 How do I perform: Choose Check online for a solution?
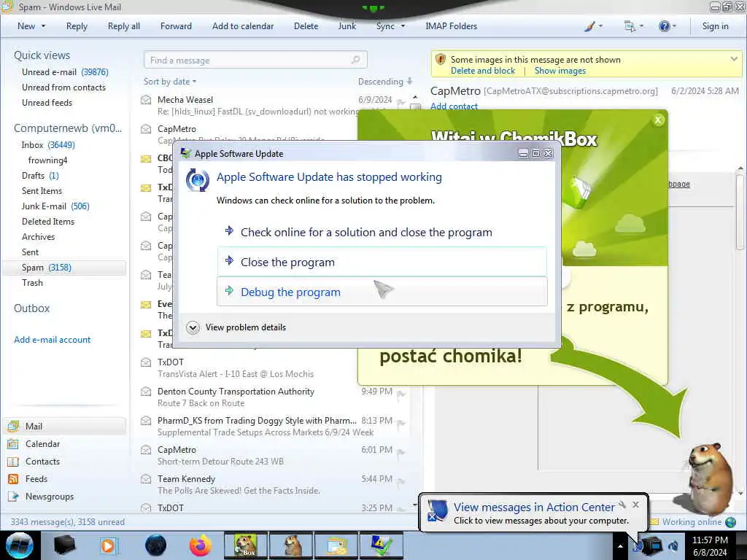coord(382,232)
